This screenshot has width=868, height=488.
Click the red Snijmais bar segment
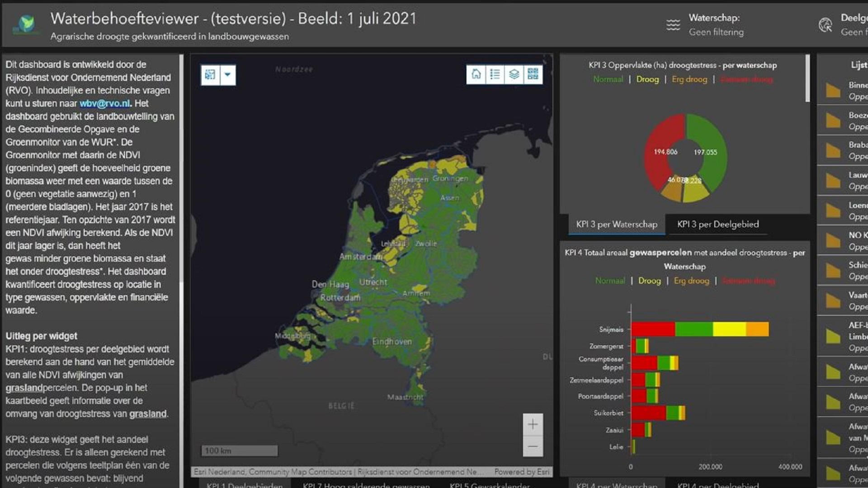[653, 329]
